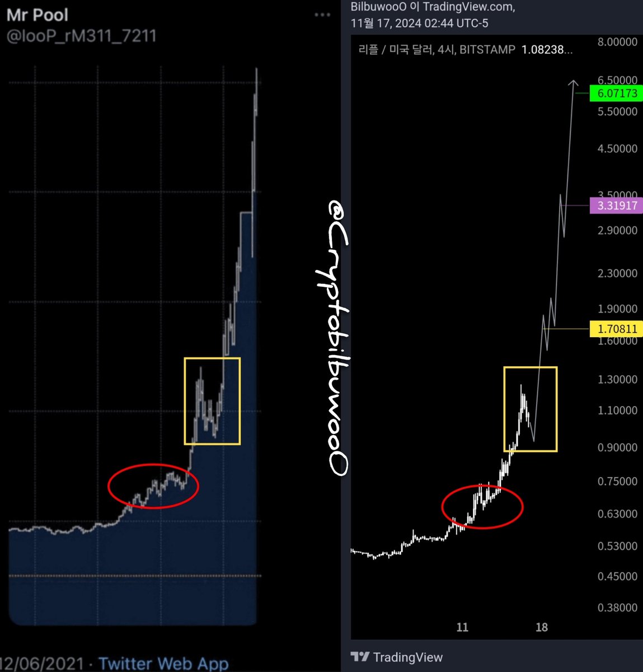This screenshot has height=672, width=643.
Task: Click the 1.10000 price axis label
Action: coord(617,410)
